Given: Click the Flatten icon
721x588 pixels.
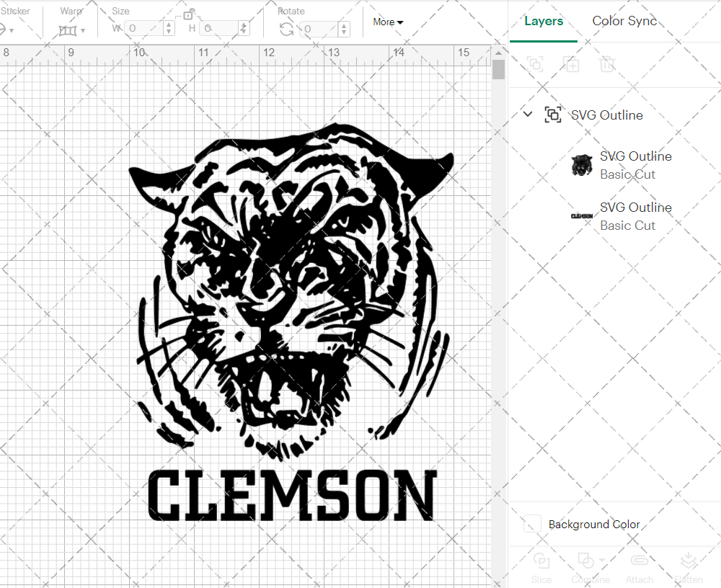Looking at the screenshot, I should (689, 567).
